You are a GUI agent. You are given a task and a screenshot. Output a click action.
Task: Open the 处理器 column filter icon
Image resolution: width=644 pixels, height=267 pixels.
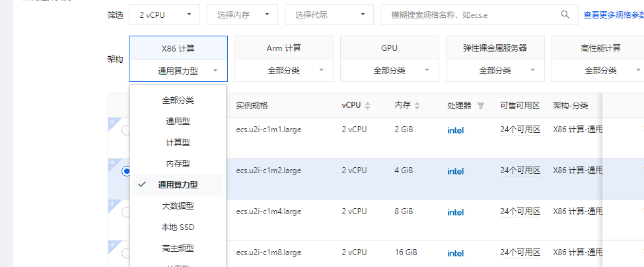481,106
